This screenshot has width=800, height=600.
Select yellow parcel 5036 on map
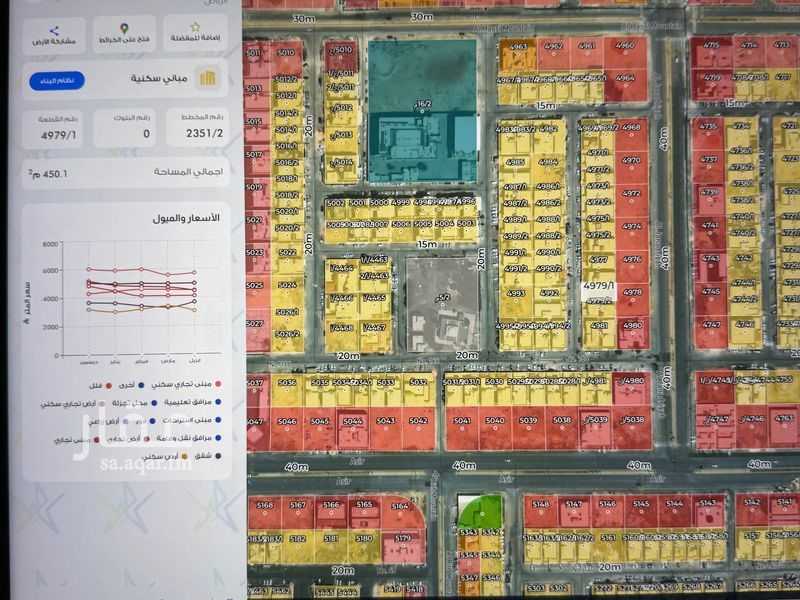(x=287, y=390)
